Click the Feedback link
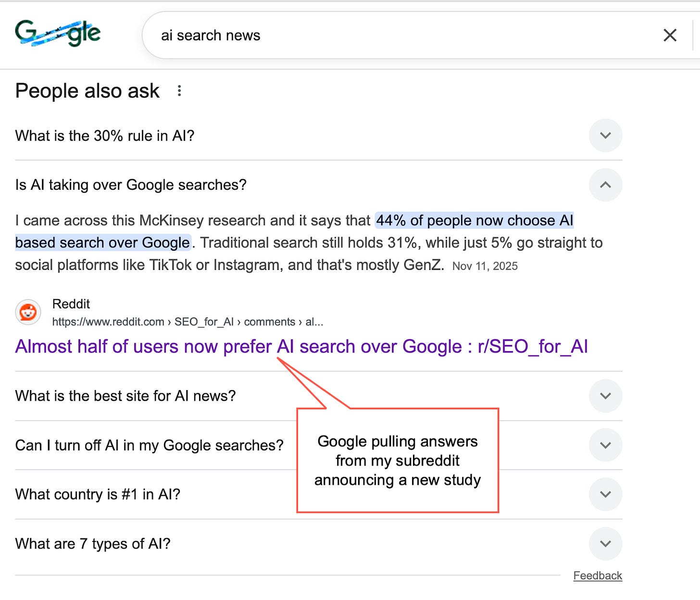The height and width of the screenshot is (600, 700). coord(598,576)
